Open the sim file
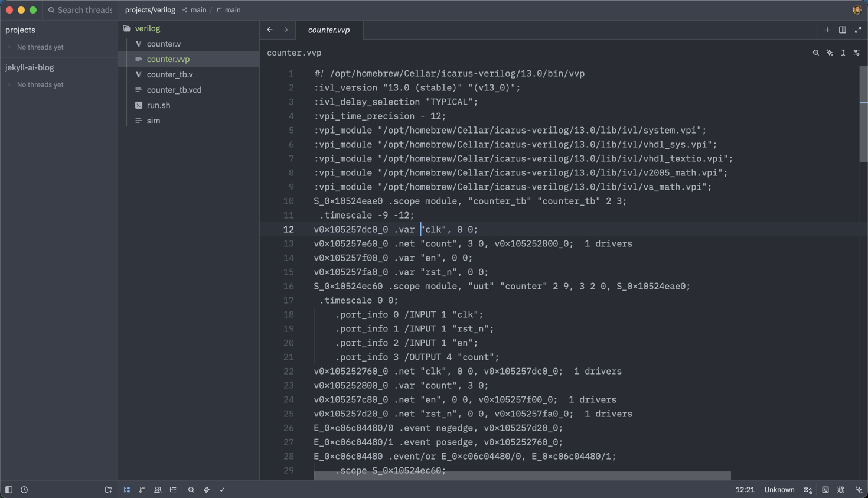This screenshot has width=868, height=498. point(154,121)
